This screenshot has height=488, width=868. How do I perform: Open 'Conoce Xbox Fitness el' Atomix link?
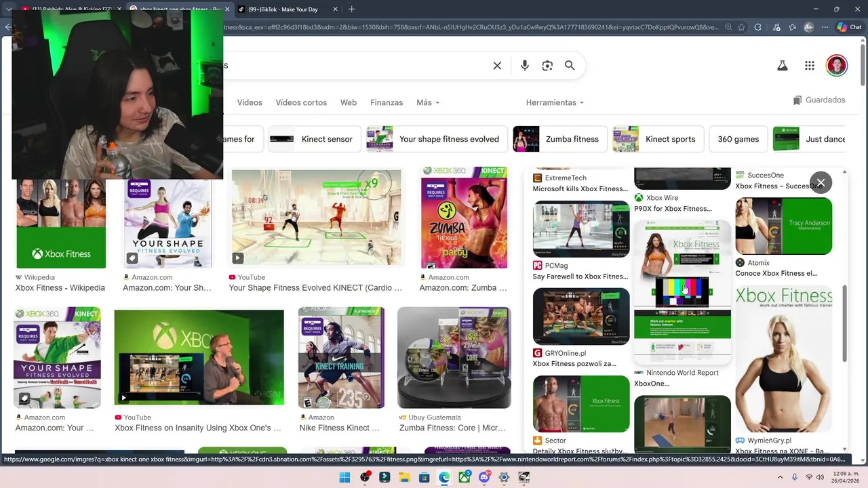(776, 274)
